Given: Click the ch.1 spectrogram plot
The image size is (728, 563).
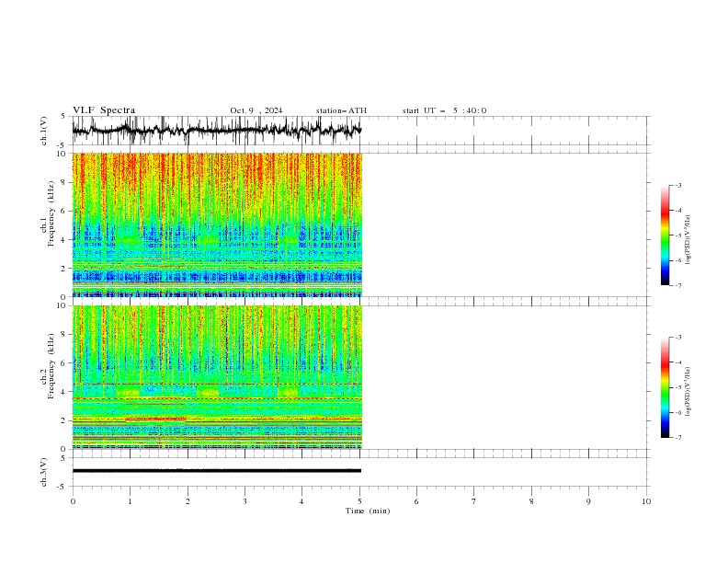Looking at the screenshot, I should tap(217, 224).
